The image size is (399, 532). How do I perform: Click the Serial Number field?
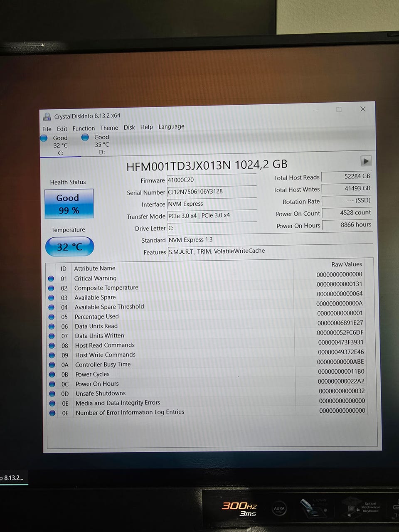(x=212, y=192)
